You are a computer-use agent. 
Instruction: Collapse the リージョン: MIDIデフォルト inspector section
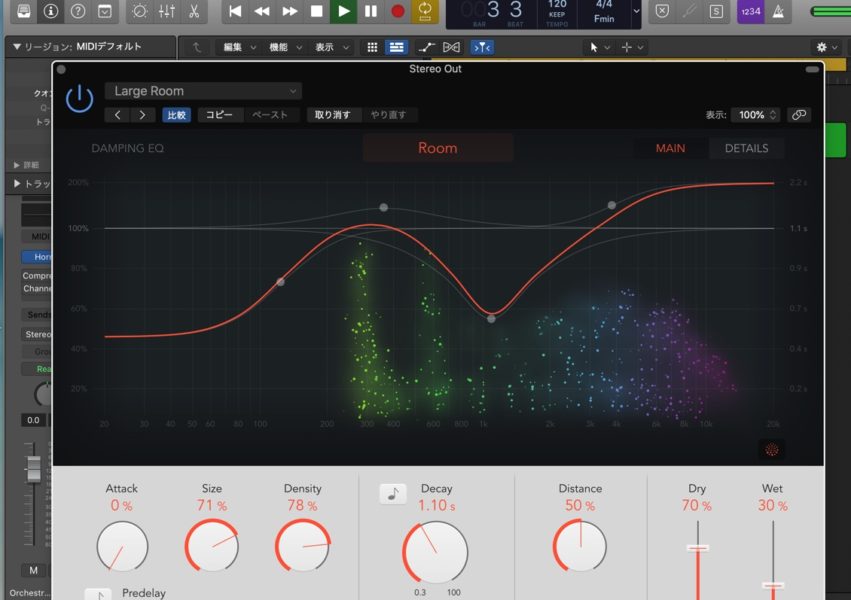click(x=17, y=47)
